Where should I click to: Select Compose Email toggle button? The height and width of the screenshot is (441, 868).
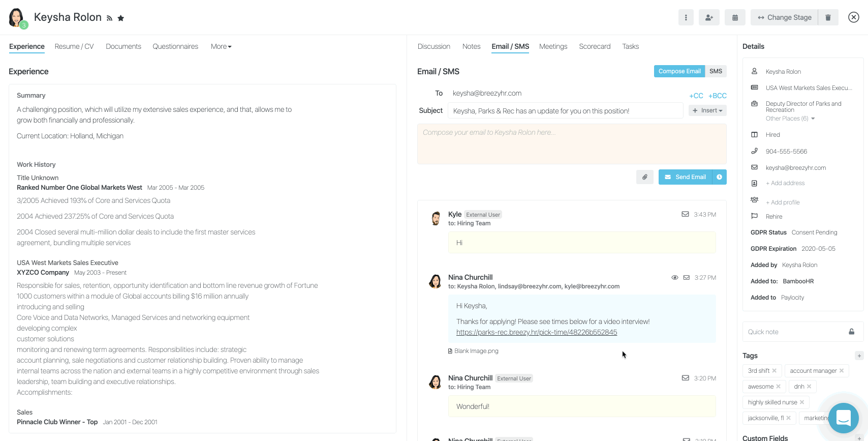679,71
